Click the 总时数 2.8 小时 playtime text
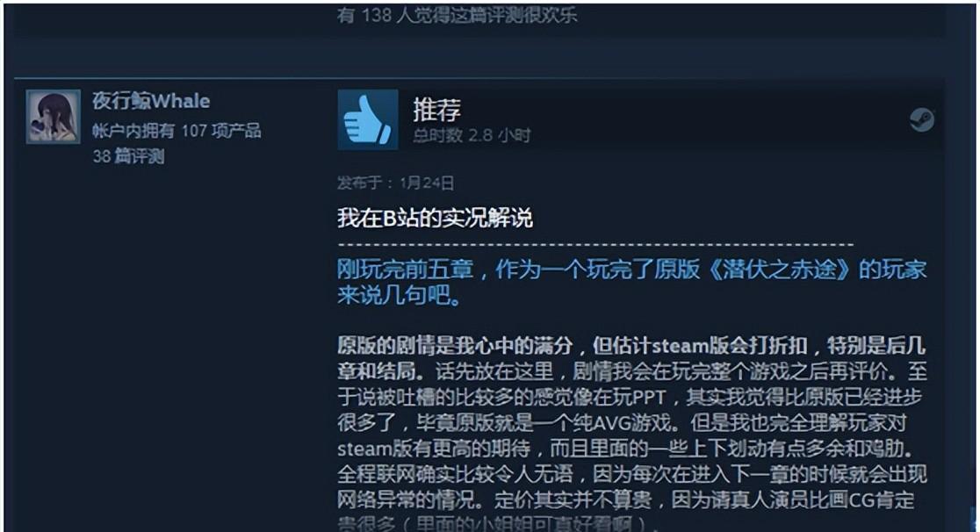The image size is (980, 532). click(472, 135)
